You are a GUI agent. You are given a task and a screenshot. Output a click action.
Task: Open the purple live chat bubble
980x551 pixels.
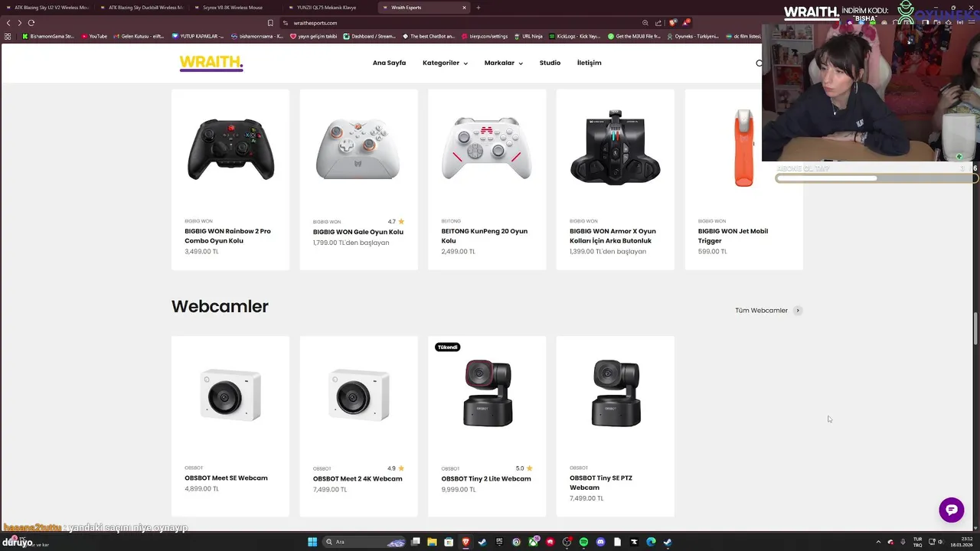point(952,510)
